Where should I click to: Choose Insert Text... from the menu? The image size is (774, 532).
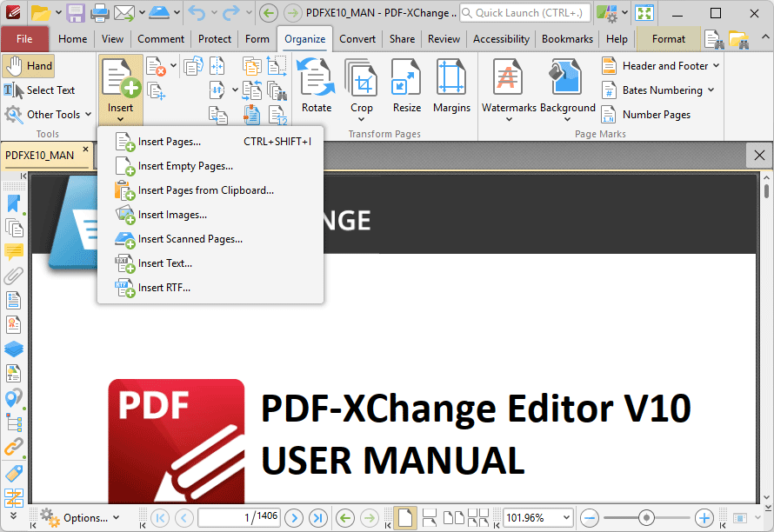tap(210, 263)
